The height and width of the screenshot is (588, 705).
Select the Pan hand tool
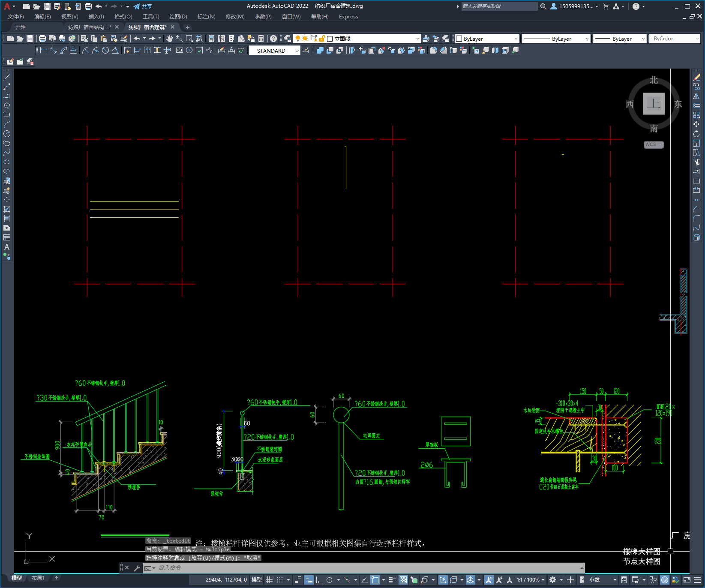click(x=170, y=39)
